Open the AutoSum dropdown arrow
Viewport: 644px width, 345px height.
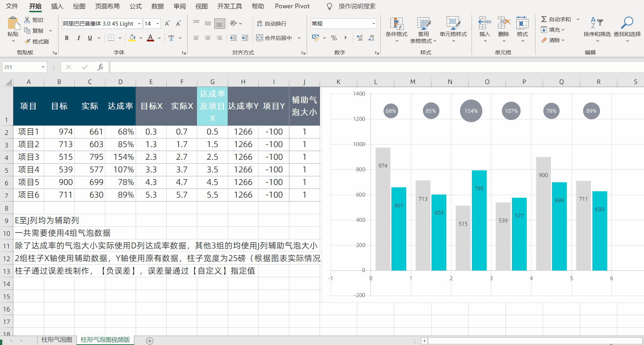[578, 19]
